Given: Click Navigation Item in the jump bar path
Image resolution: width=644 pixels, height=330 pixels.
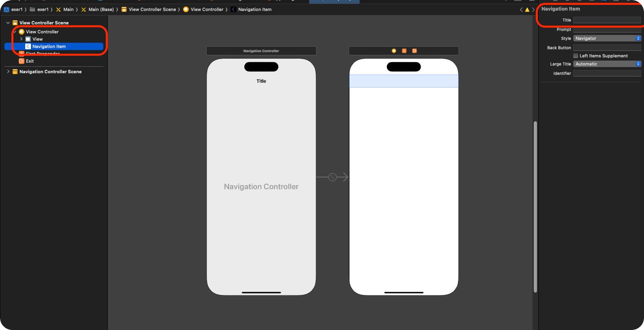Looking at the screenshot, I should [x=251, y=9].
